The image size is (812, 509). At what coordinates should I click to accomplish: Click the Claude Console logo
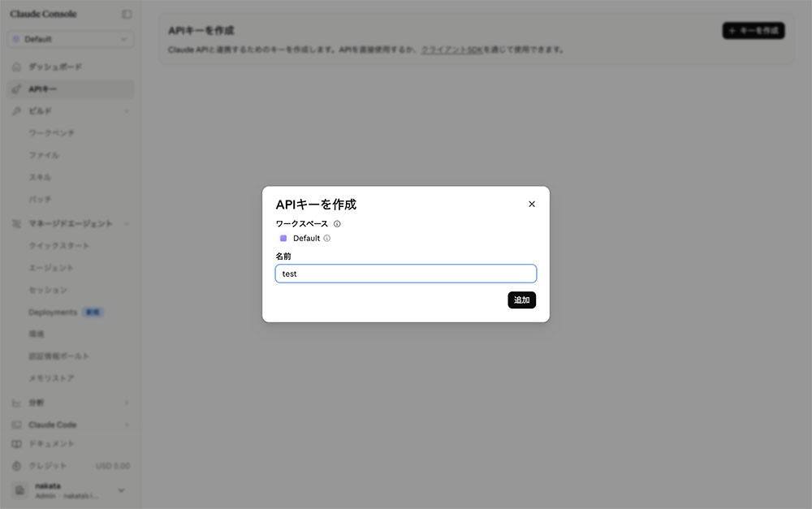43,14
